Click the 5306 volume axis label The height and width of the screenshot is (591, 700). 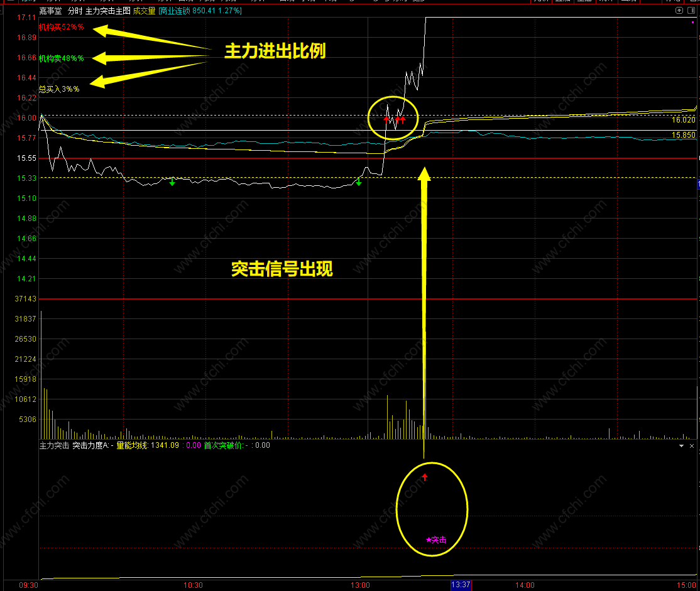pyautogui.click(x=27, y=419)
